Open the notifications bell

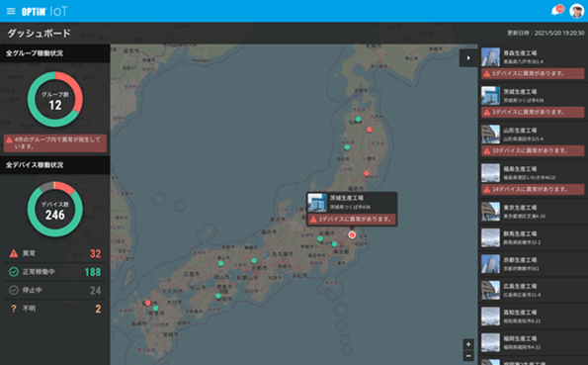556,11
